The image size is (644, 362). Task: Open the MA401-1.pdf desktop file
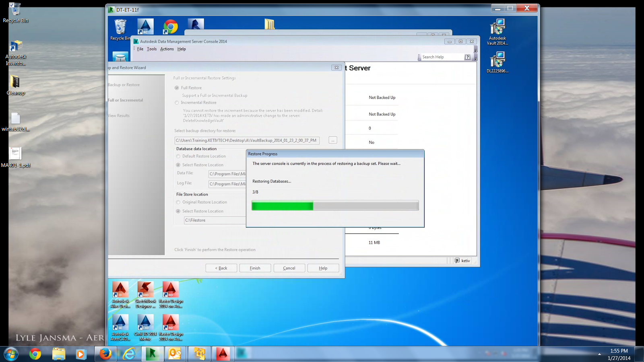pos(16,157)
